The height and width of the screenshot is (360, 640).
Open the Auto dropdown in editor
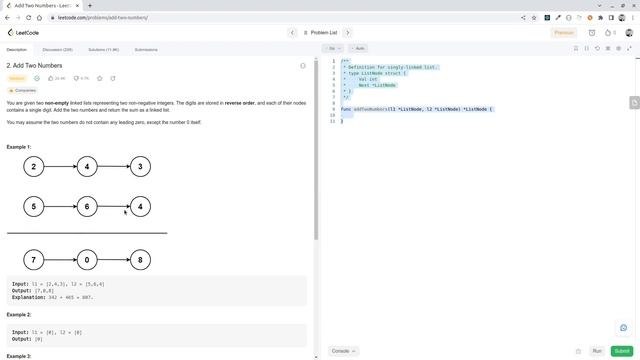[358, 49]
